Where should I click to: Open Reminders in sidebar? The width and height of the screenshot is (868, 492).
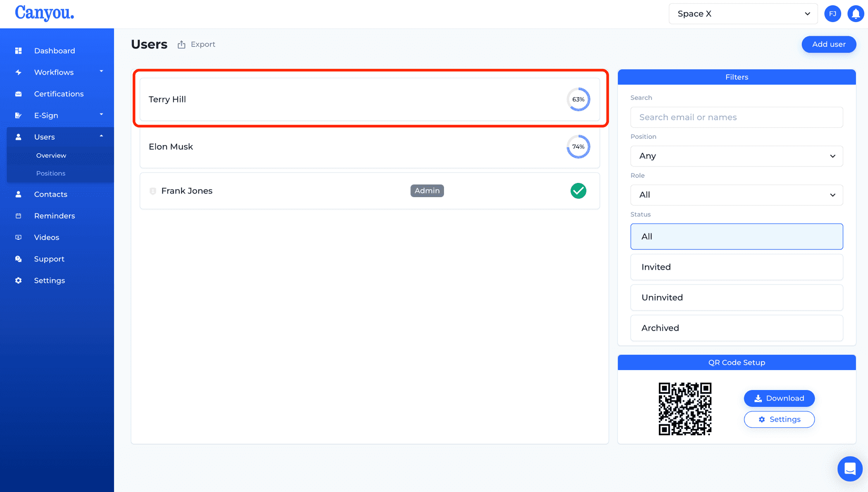coord(55,216)
